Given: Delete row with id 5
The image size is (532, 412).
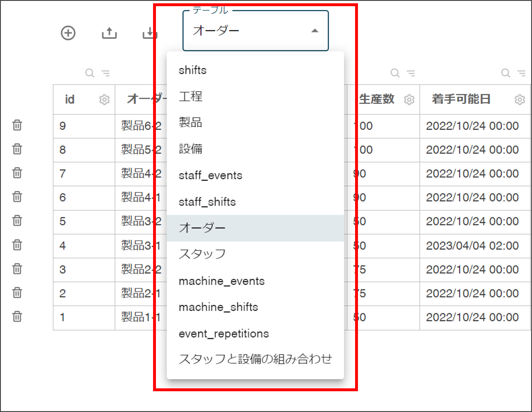Looking at the screenshot, I should click(17, 221).
